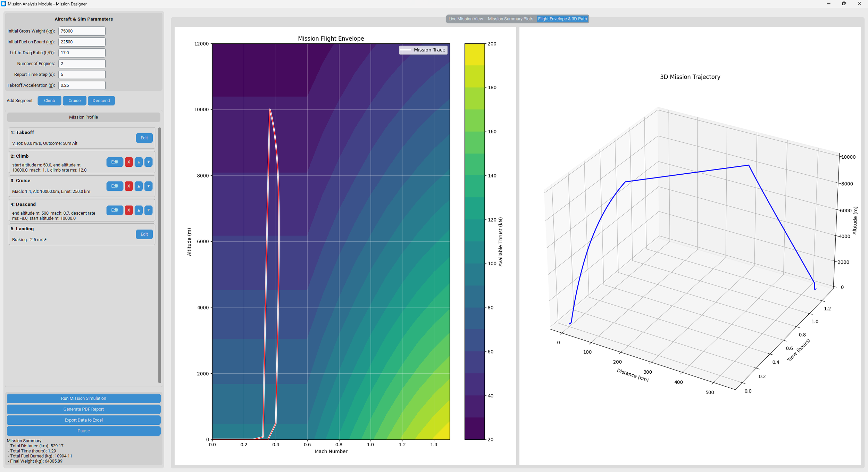The image size is (868, 472).
Task: Add a Descend segment
Action: [101, 101]
